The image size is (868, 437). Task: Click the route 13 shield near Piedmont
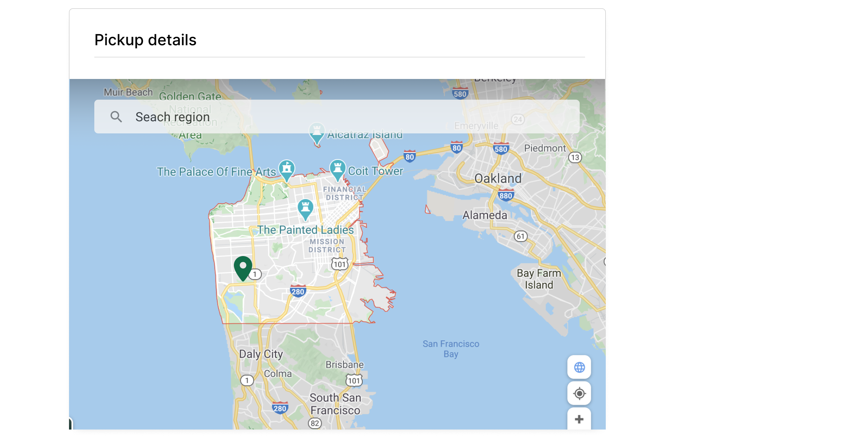(575, 157)
